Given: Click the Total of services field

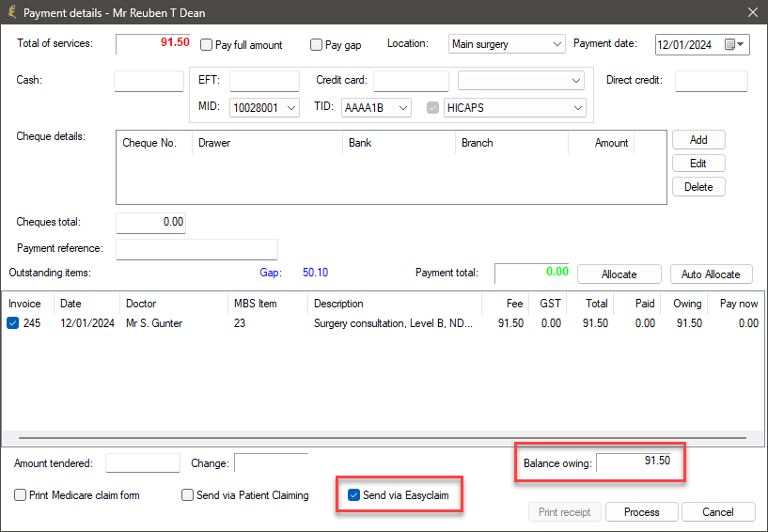Looking at the screenshot, I should click(x=153, y=44).
